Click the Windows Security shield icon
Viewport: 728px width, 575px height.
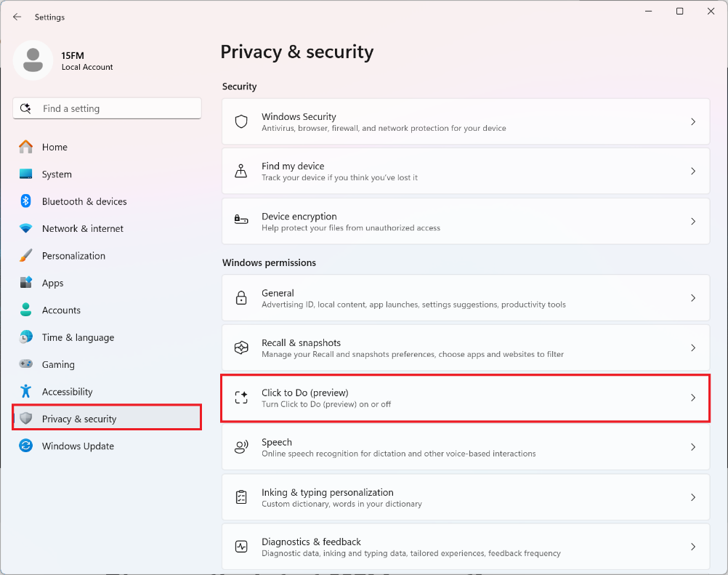coord(241,121)
